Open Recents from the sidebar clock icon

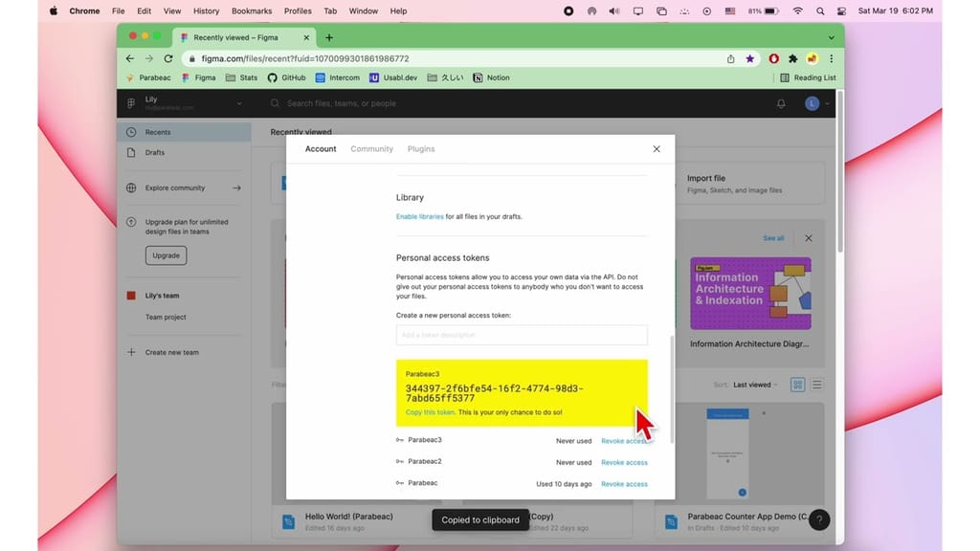coord(130,132)
